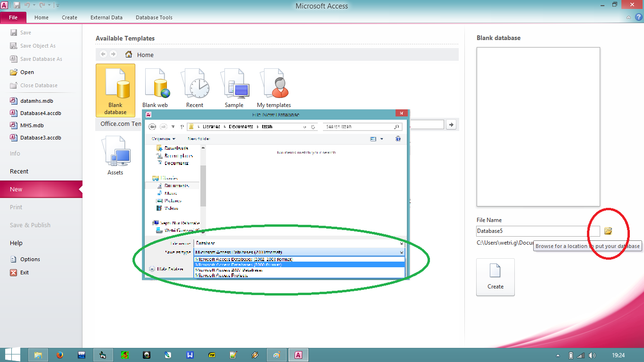Click the Search box in the dialog
Screen dimensions: 644x362
point(363,127)
